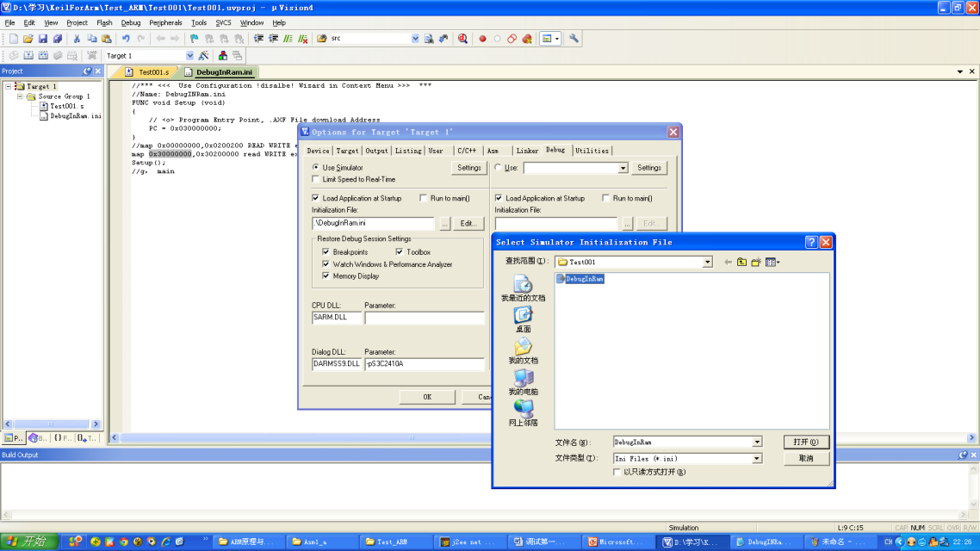Image resolution: width=980 pixels, height=551 pixels.
Task: Click the 打开 (Open) button
Action: point(806,442)
